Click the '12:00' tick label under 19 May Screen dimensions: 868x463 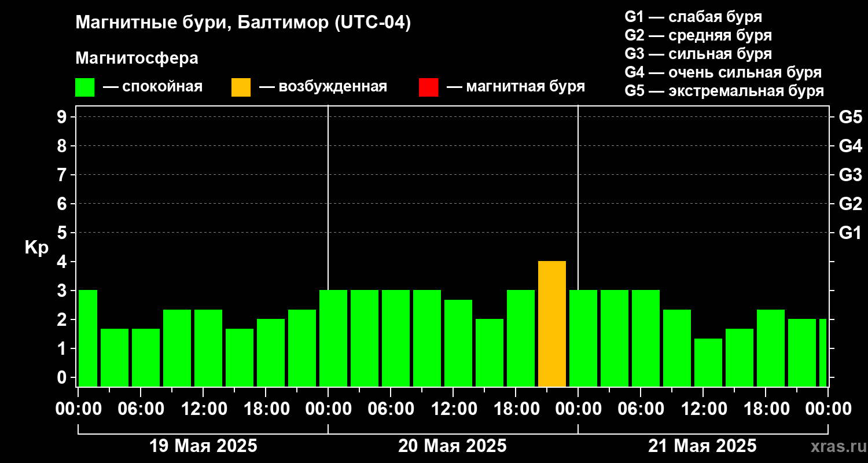[205, 409]
